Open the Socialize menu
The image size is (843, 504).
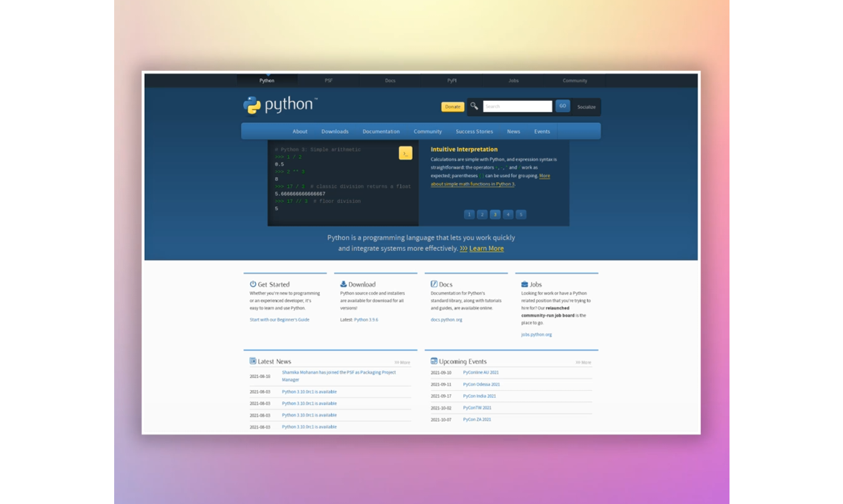586,107
